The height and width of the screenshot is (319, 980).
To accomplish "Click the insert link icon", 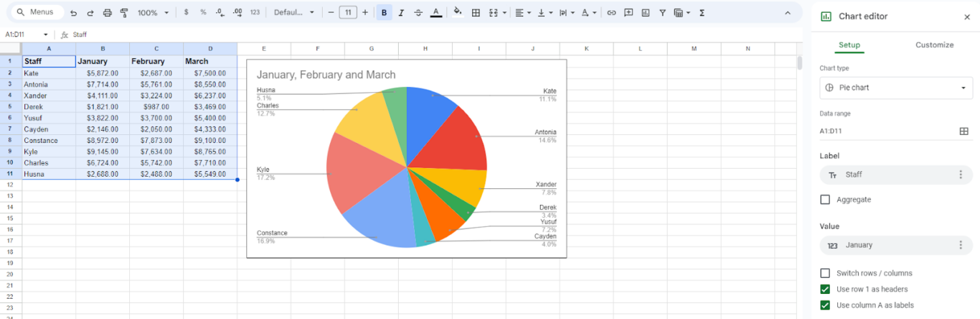I will click(x=611, y=13).
